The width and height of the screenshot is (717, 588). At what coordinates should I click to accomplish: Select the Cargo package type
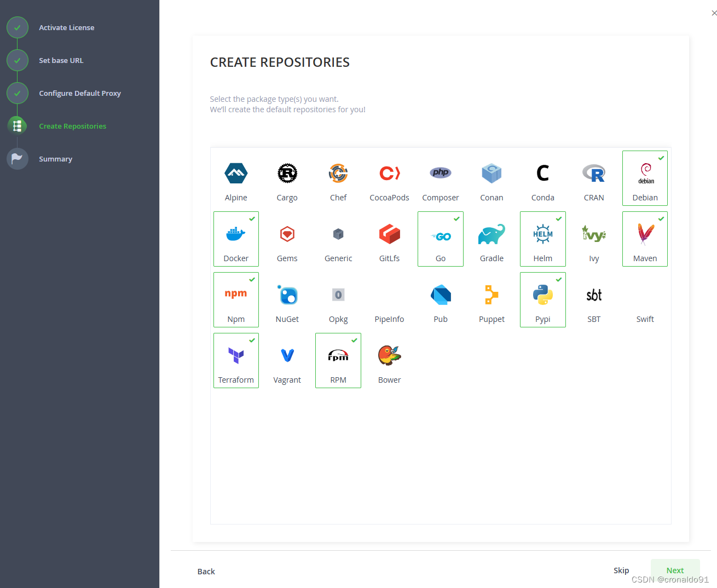coord(287,178)
